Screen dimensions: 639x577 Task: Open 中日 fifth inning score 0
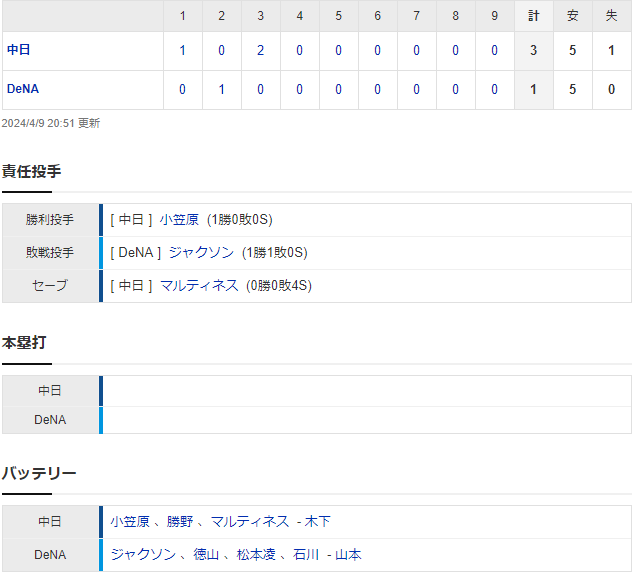click(x=338, y=51)
